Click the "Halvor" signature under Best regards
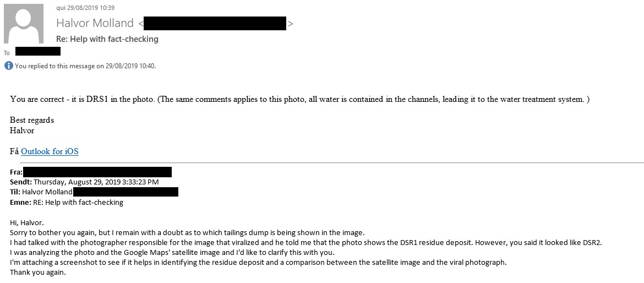 22,130
